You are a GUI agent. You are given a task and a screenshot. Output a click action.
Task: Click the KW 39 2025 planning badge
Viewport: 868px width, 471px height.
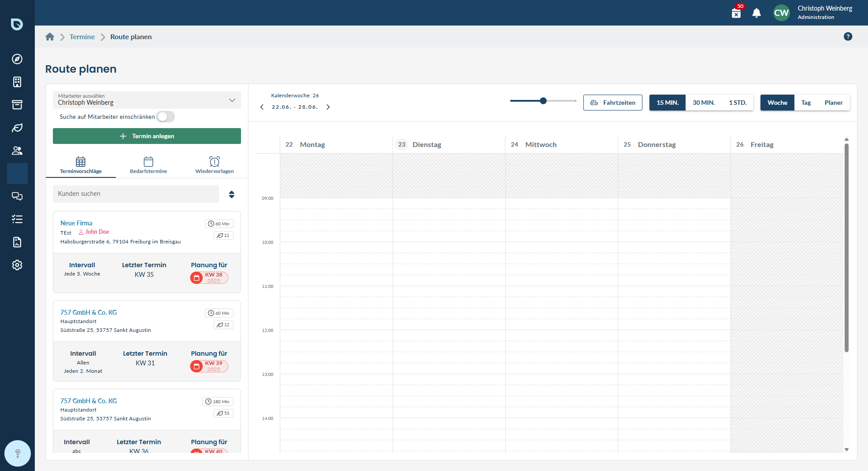(x=209, y=366)
